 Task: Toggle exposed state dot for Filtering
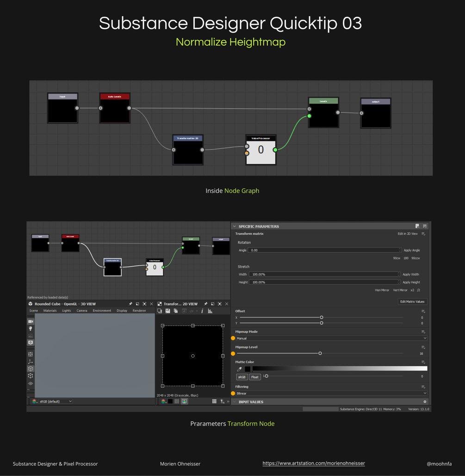233,393
